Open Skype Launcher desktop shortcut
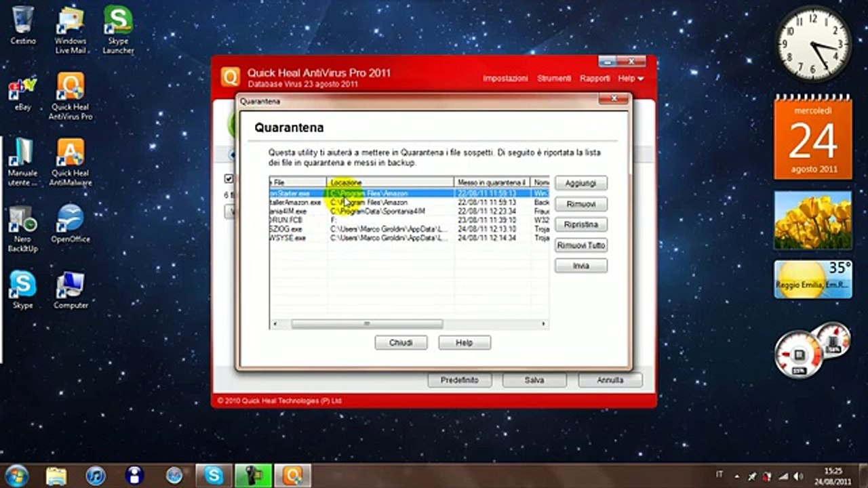 click(x=118, y=30)
